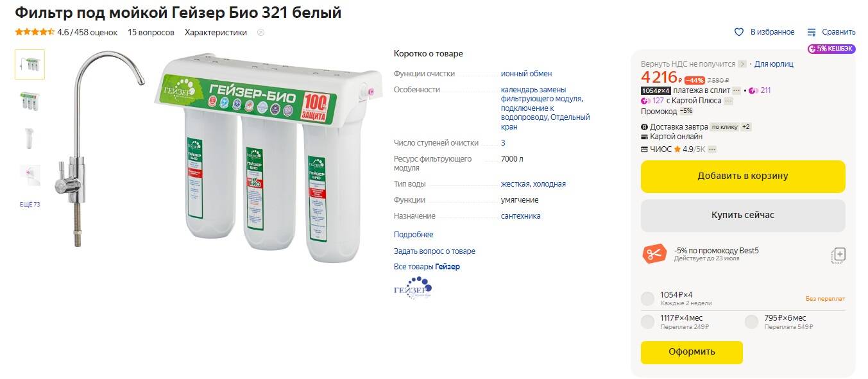This screenshot has height=379, width=868.
Task: Select the 795₽×6 мес installment option
Action: click(751, 322)
